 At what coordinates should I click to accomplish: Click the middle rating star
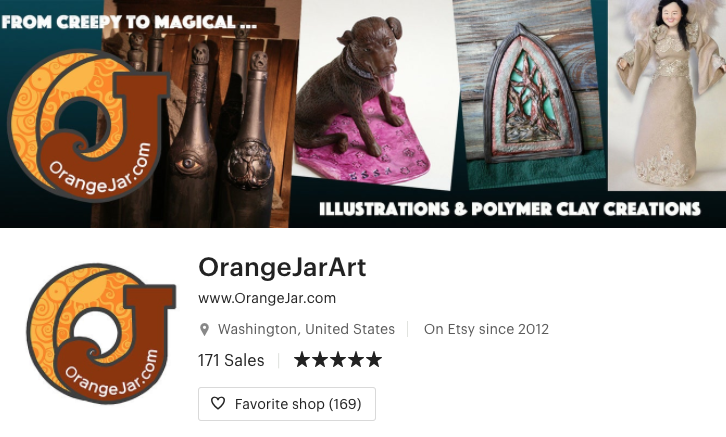pos(338,360)
